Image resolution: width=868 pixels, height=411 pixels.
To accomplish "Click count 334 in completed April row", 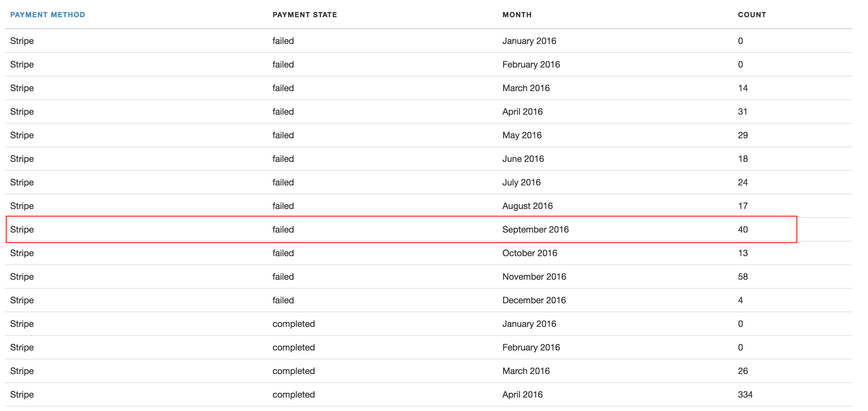I will pos(745,395).
